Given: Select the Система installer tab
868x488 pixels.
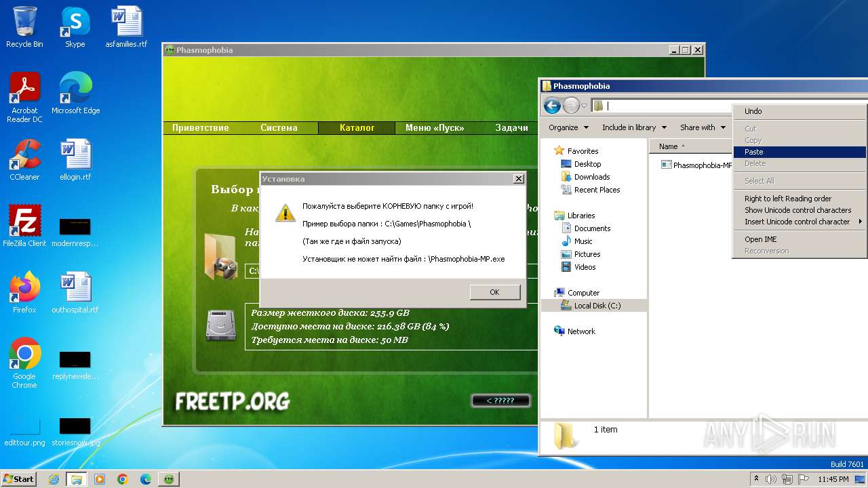Looking at the screenshot, I should 279,127.
